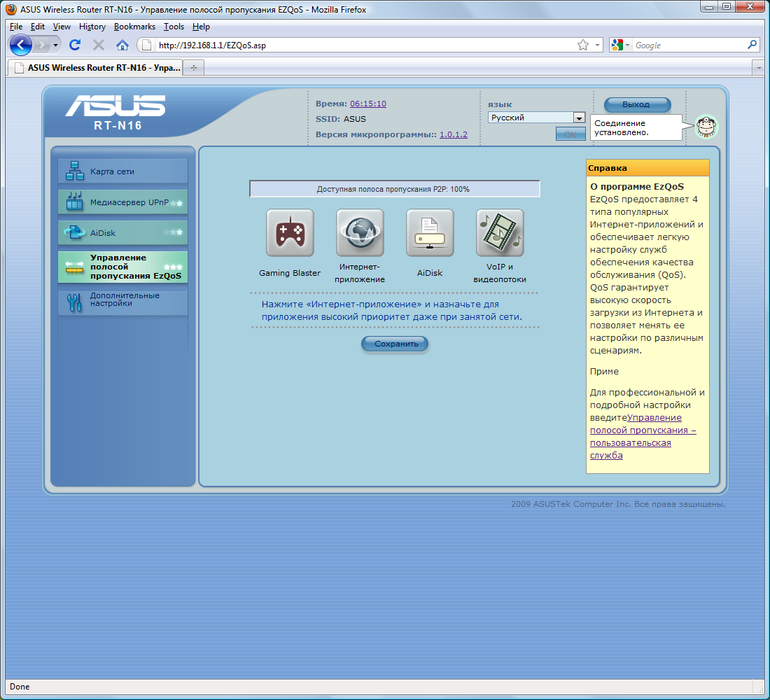
Task: Click the Нажмите «Интернет-приложение» hint text
Action: [x=392, y=311]
